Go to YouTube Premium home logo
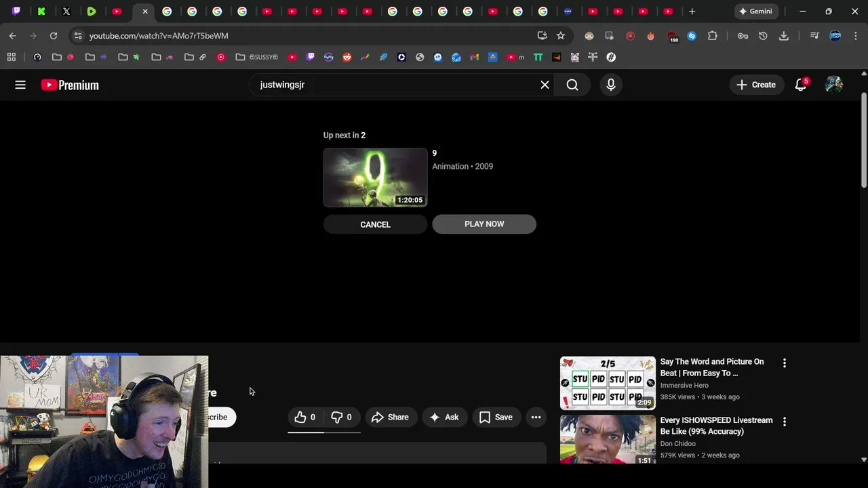 70,85
